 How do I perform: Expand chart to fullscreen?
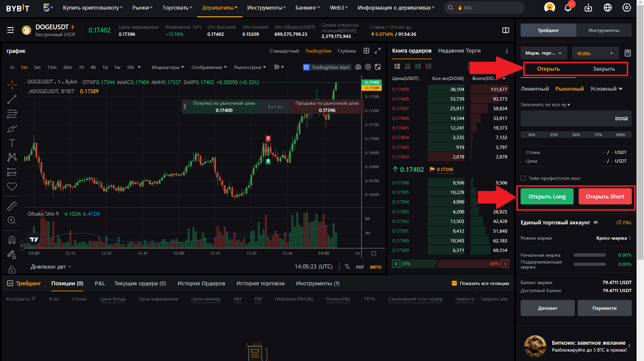click(x=378, y=51)
